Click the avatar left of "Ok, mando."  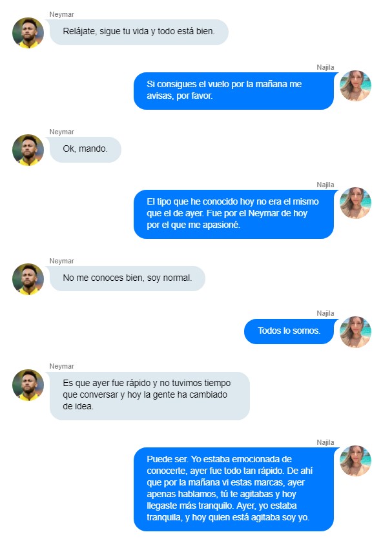[x=28, y=150]
